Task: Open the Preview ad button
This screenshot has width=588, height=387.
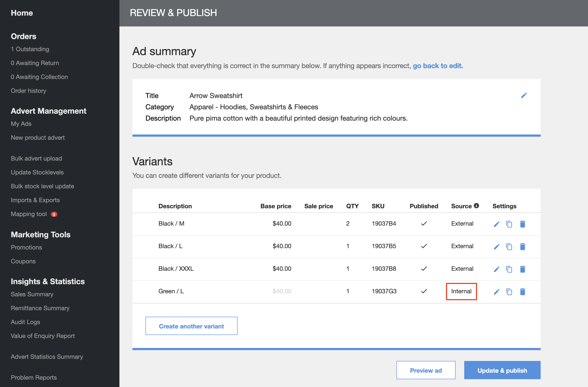Action: [426, 370]
